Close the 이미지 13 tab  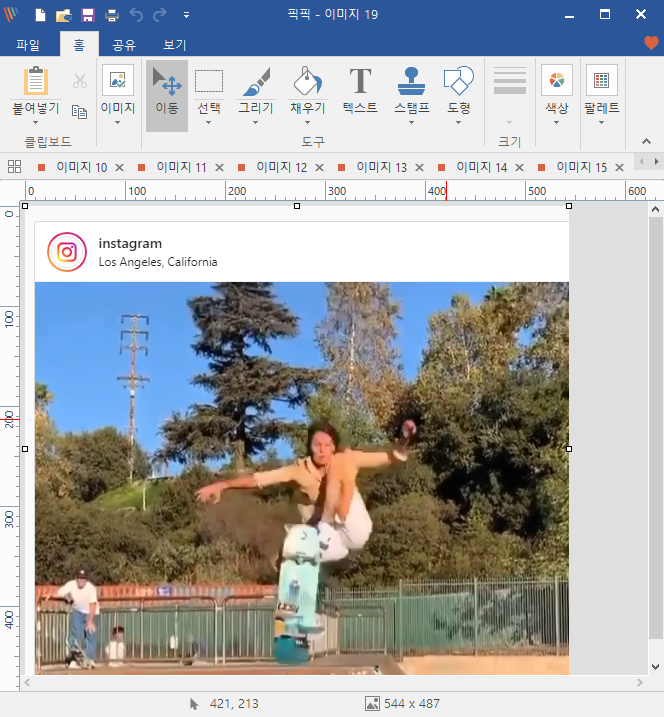[419, 167]
